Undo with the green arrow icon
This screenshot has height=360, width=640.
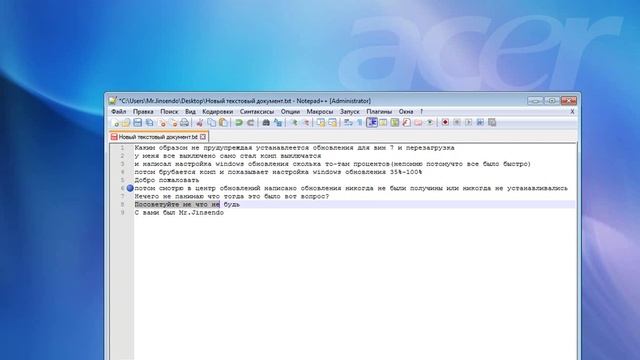click(x=238, y=122)
